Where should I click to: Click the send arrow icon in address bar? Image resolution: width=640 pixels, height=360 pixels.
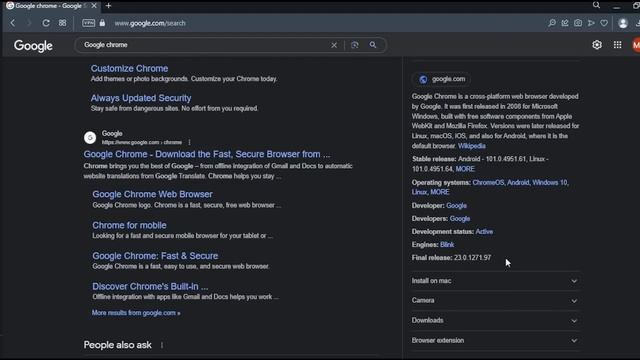[591, 23]
